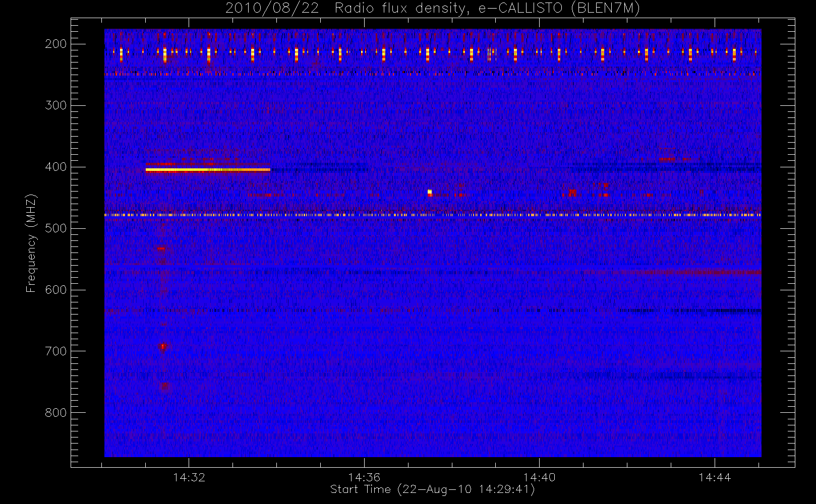
Task: Click the white-yellow spot near 14:37 at 440 MHz
Action: [430, 192]
